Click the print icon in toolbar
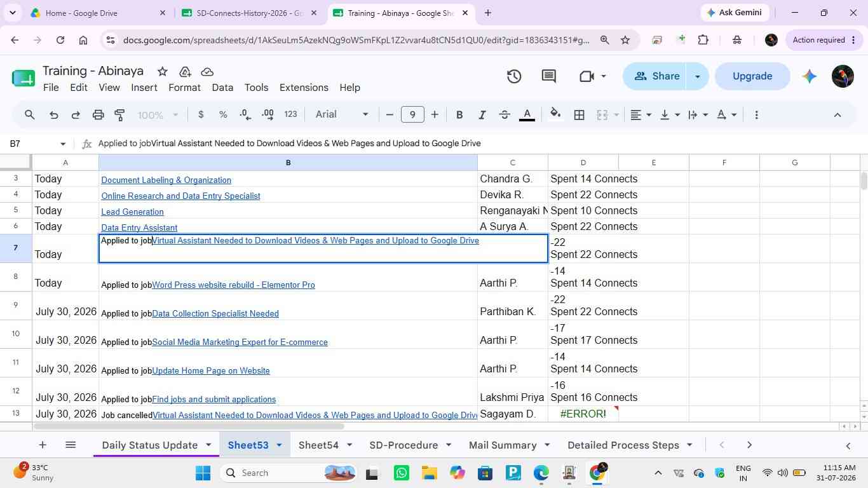 (98, 115)
